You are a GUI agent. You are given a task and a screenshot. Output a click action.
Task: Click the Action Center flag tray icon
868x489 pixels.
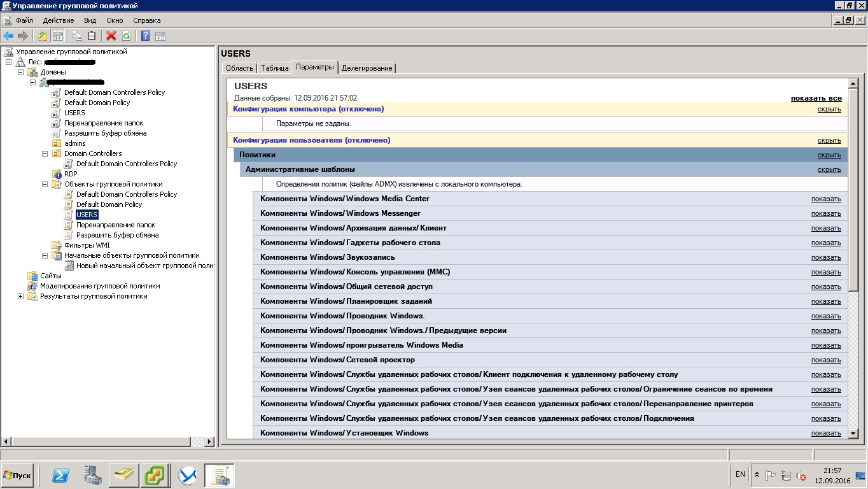(770, 476)
